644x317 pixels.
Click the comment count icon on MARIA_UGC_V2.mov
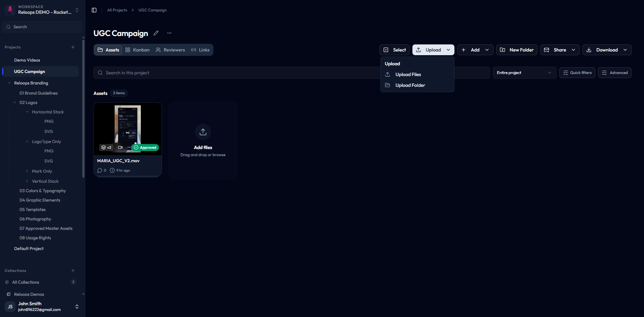pos(99,170)
